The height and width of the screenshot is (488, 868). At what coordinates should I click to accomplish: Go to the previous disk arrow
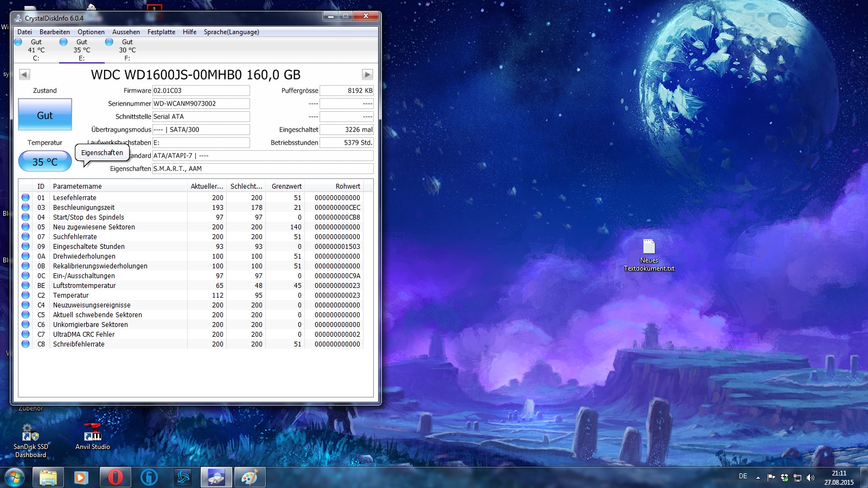24,74
